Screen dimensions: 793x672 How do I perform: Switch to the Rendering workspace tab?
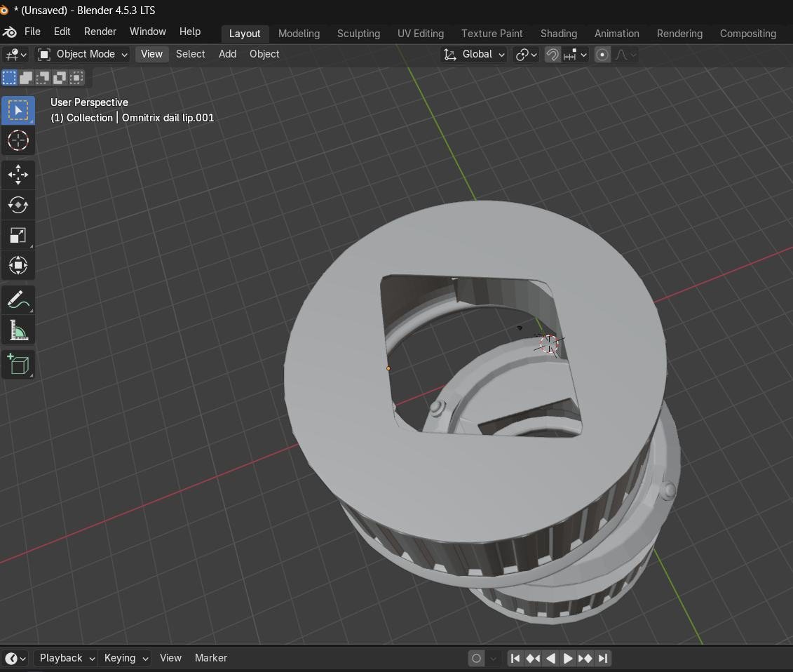coord(679,34)
